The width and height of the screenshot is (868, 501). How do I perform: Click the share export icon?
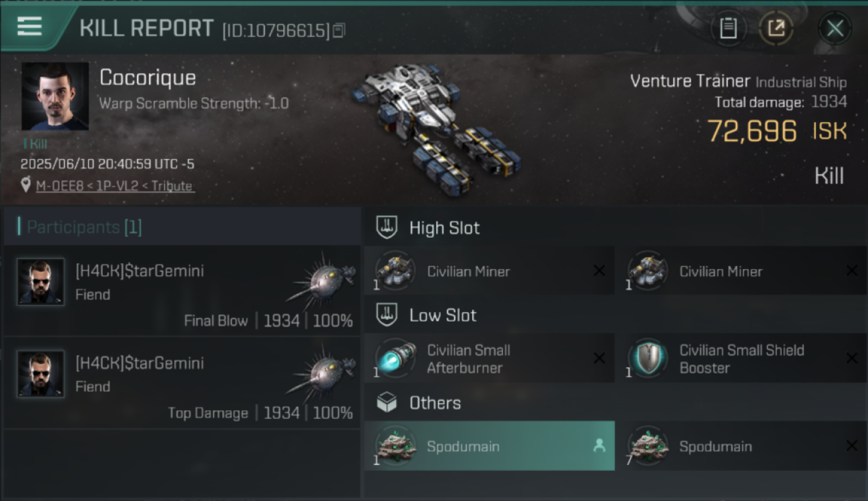pyautogui.click(x=776, y=29)
